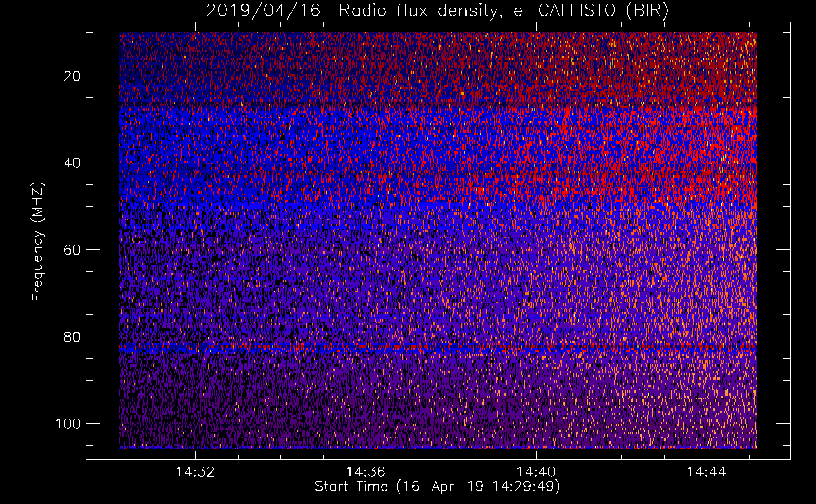This screenshot has width=816, height=504.
Task: Click the plot title '2019/04/16 Radio flux density'
Action: pos(352,11)
